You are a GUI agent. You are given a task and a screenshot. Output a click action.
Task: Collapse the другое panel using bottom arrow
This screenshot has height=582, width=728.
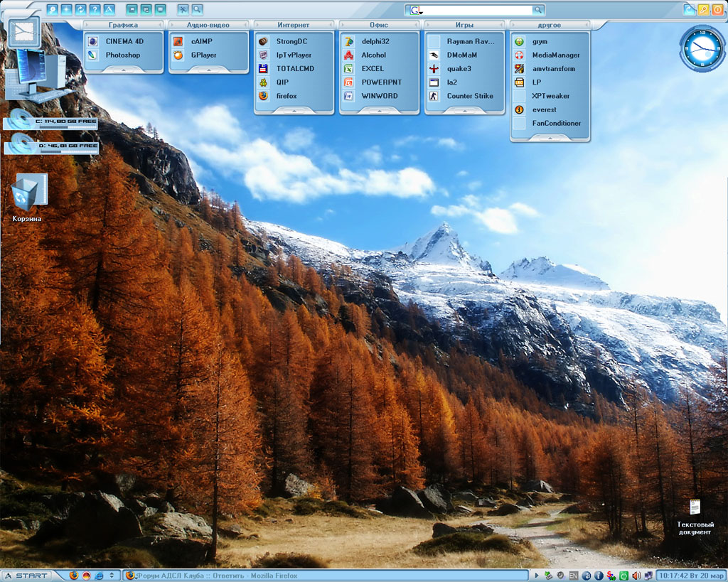[x=550, y=138]
